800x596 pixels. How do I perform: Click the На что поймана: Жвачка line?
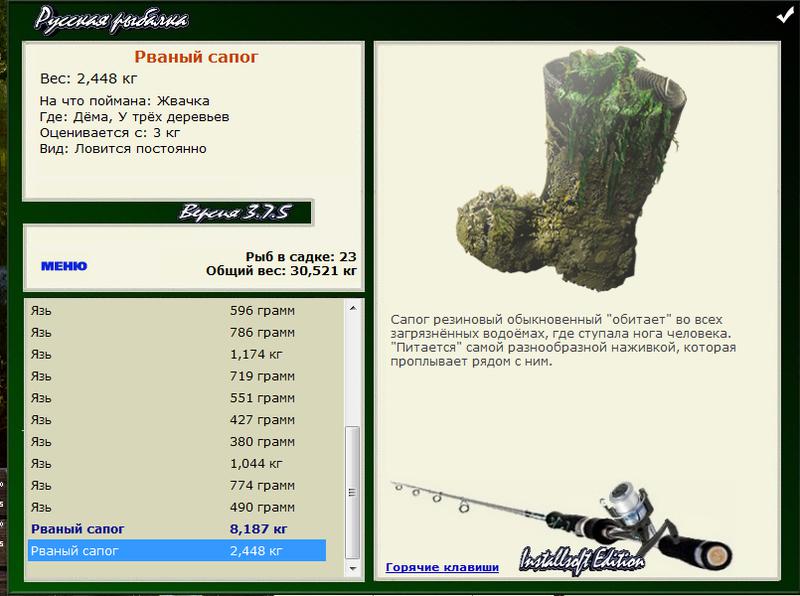(x=124, y=101)
